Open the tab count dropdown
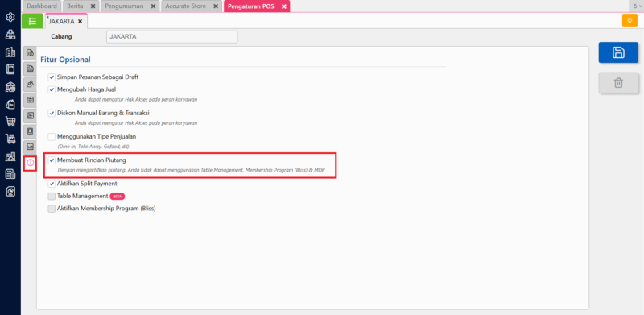This screenshot has height=315, width=644. coord(637,6)
